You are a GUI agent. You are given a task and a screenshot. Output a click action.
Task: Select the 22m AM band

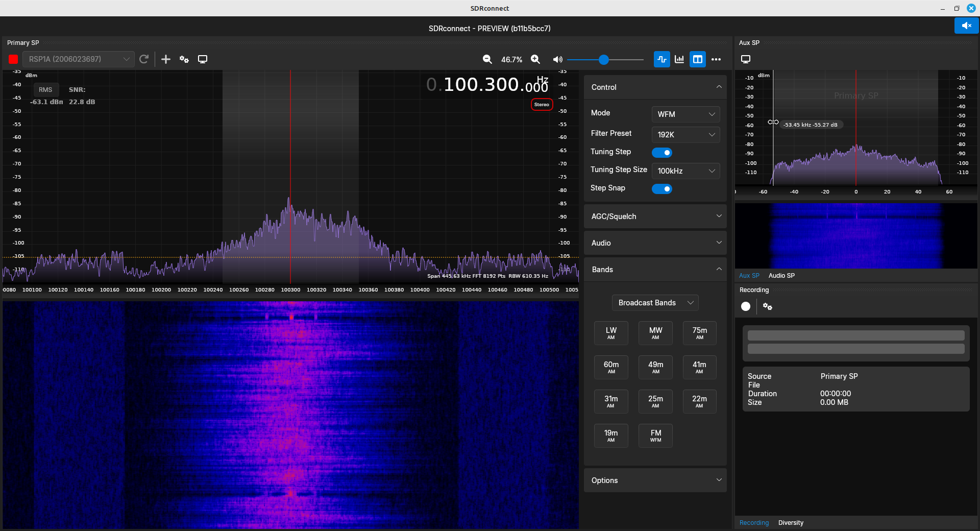coord(700,401)
